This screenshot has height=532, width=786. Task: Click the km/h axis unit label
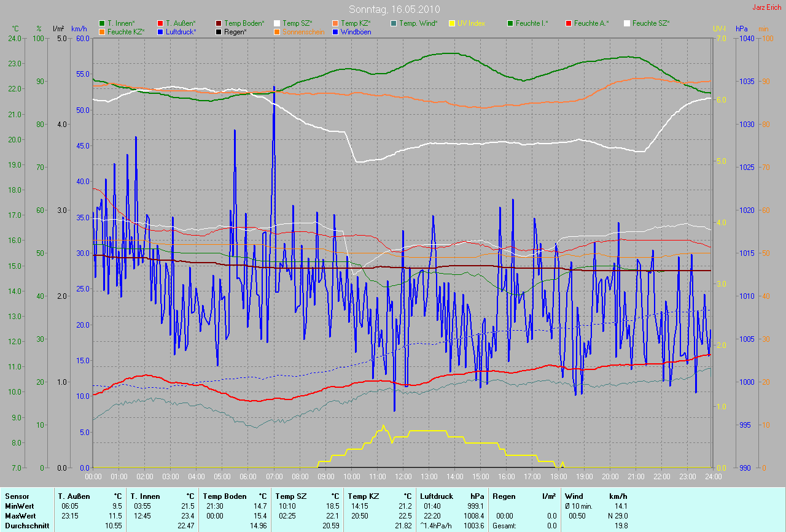point(79,29)
